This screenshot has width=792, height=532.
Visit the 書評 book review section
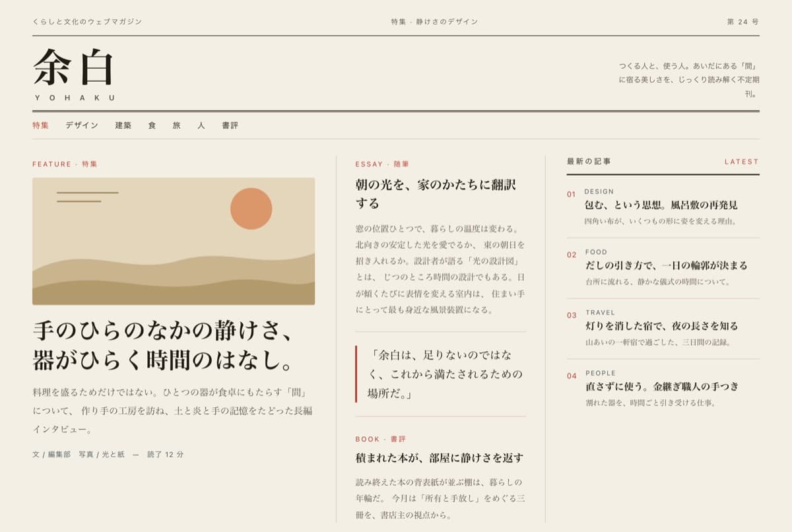point(230,125)
